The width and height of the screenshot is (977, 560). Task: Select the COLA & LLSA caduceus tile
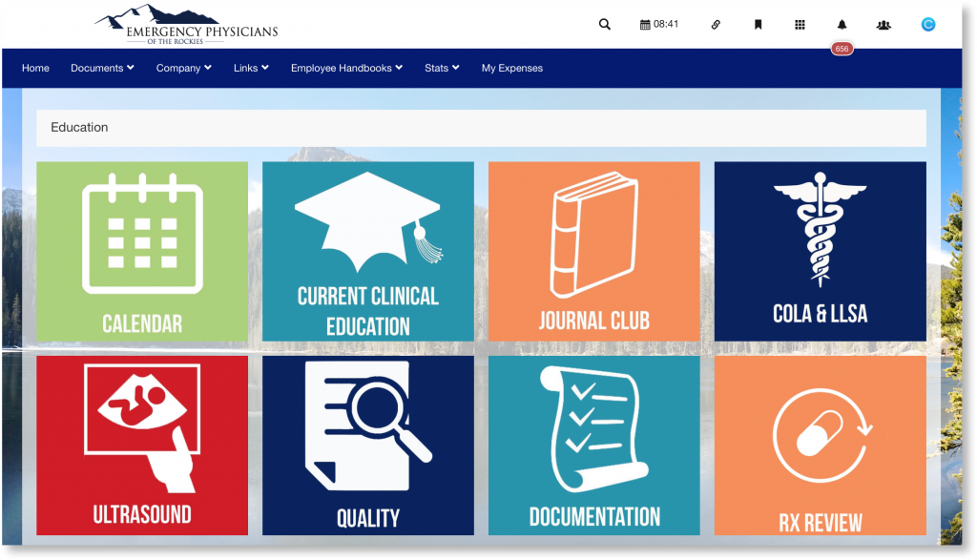[x=820, y=251]
